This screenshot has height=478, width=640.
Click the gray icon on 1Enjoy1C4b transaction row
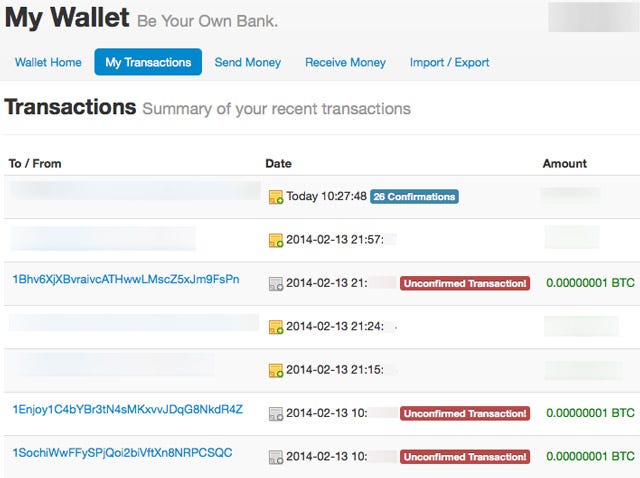point(276,413)
